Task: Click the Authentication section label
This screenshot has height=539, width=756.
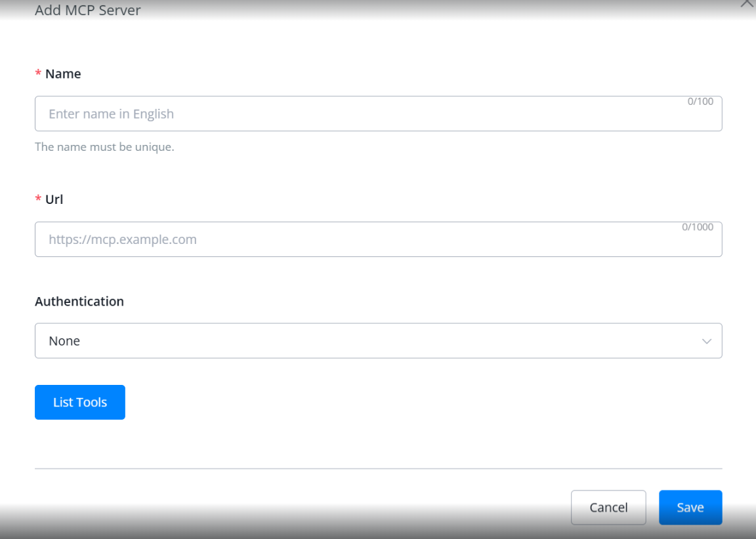Action: tap(79, 302)
